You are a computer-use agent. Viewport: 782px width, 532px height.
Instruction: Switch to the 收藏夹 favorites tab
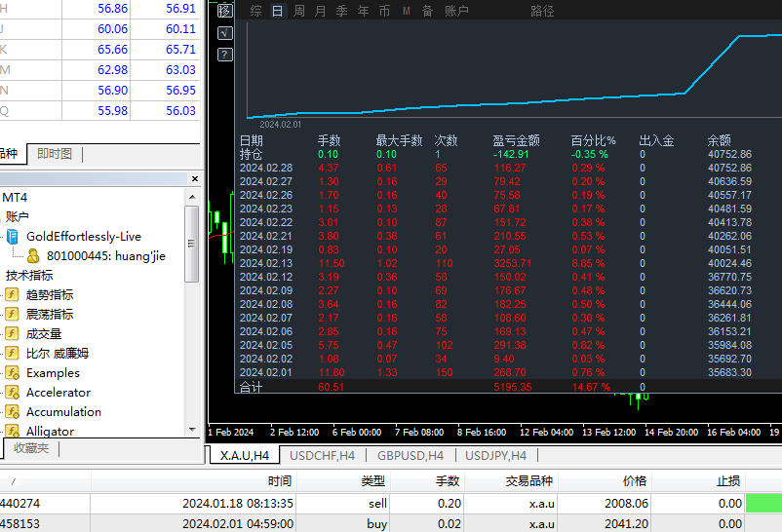pyautogui.click(x=31, y=448)
